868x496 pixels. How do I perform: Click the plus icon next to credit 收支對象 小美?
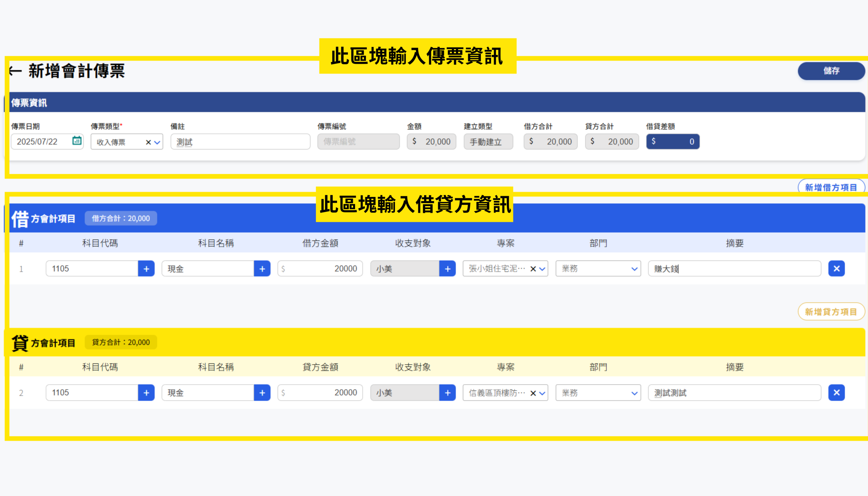pos(447,393)
